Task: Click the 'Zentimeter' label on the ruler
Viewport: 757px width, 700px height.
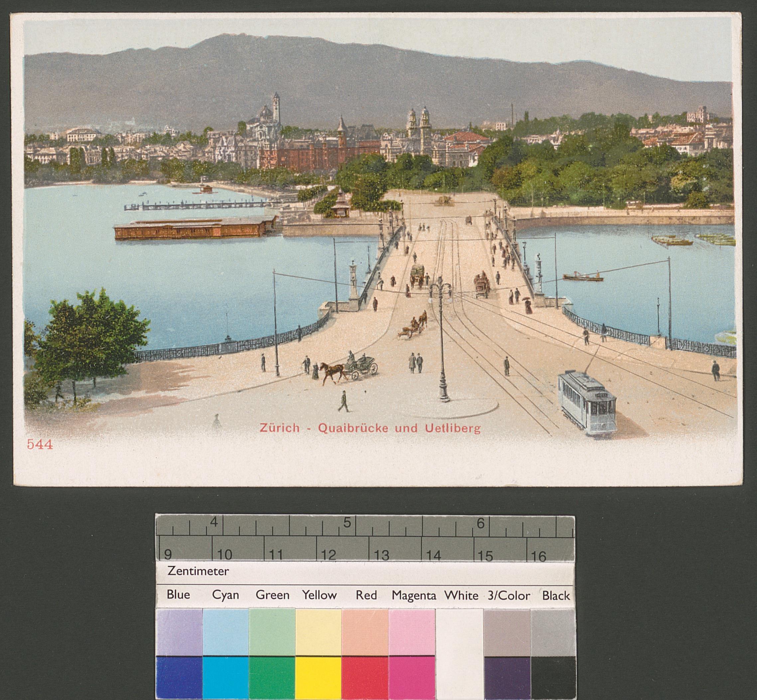Action: tap(198, 571)
